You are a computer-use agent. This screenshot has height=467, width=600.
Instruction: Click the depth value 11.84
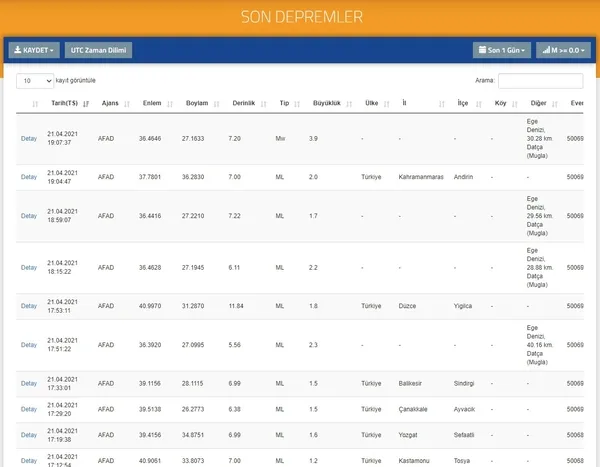click(236, 306)
